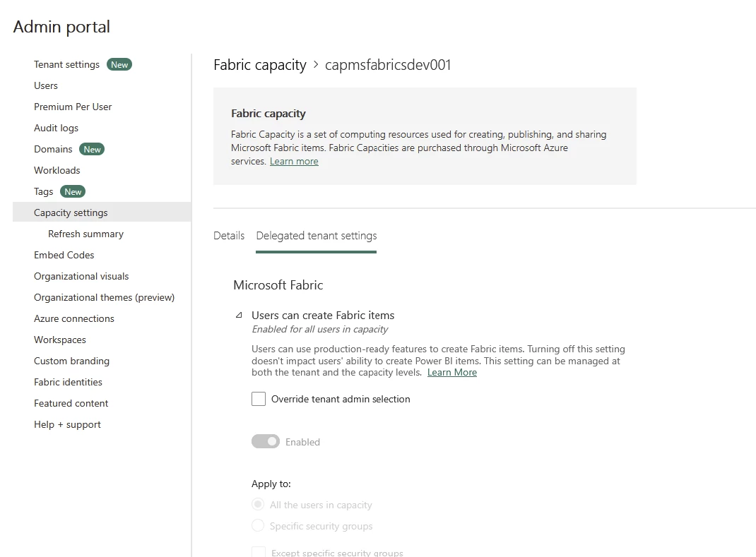Go to Help + support
The image size is (756, 557).
tap(67, 424)
